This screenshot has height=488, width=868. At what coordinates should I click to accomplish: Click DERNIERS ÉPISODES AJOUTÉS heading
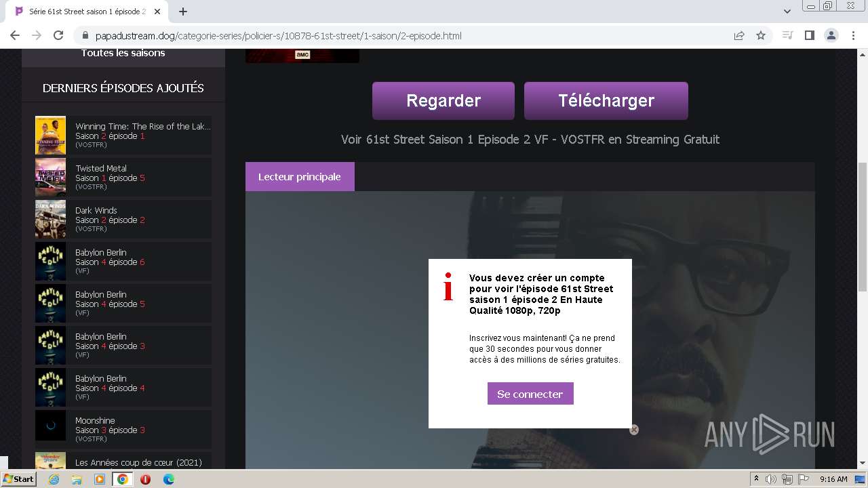click(123, 88)
